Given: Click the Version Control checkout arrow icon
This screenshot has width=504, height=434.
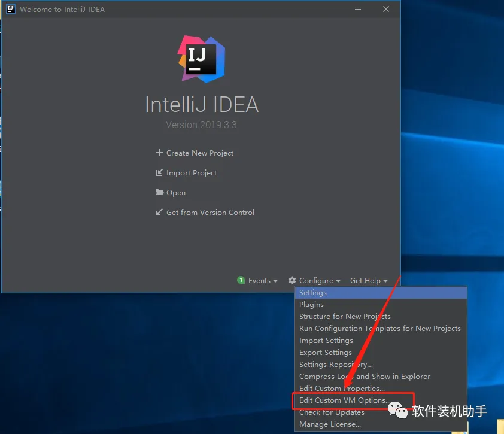Looking at the screenshot, I should [159, 212].
